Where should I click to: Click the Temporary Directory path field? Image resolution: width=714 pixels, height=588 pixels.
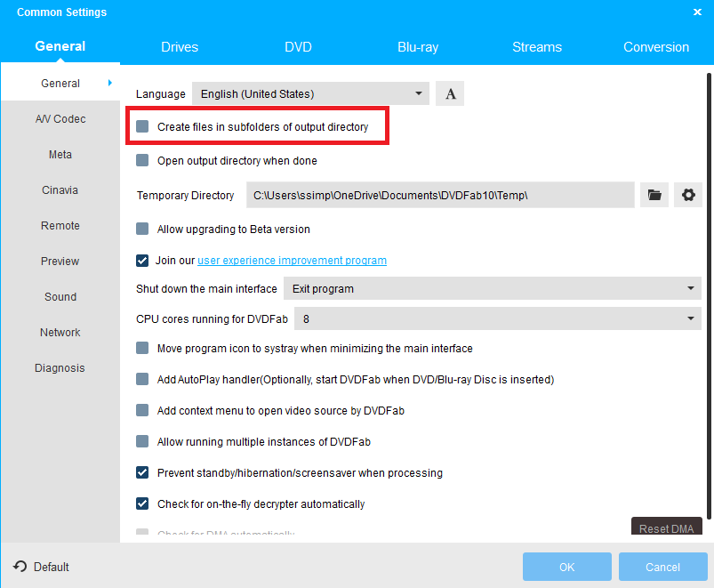[439, 195]
